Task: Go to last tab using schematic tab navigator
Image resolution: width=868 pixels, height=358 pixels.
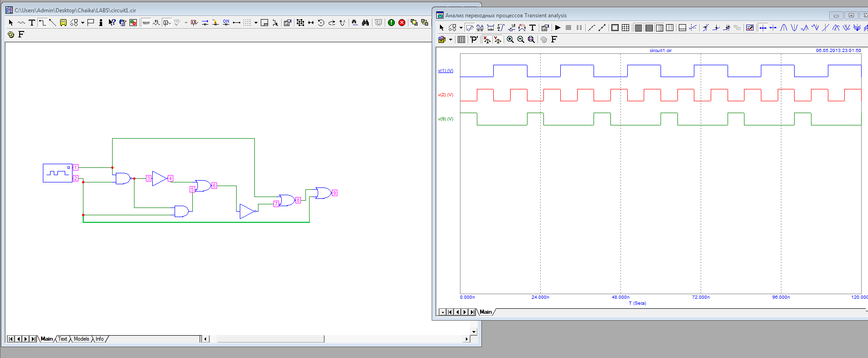Action: click(33, 339)
